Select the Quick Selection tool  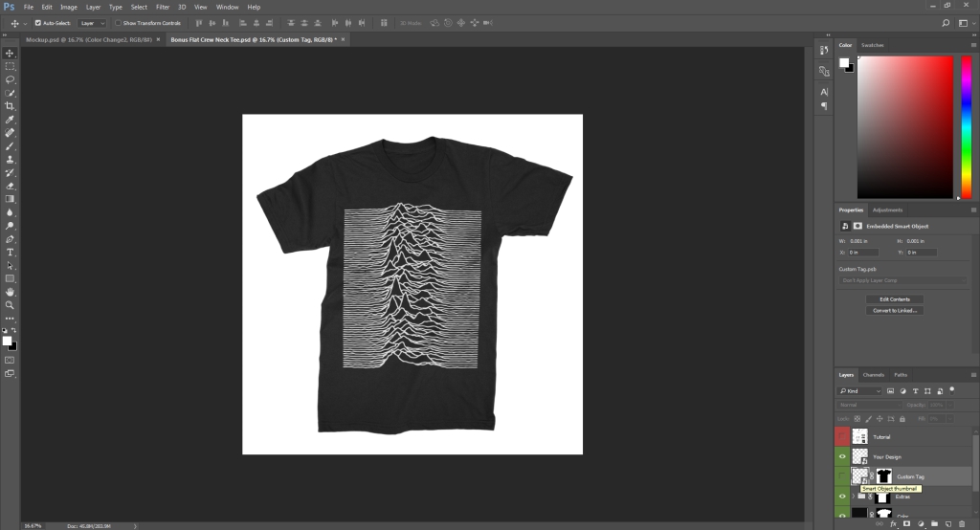click(x=10, y=93)
